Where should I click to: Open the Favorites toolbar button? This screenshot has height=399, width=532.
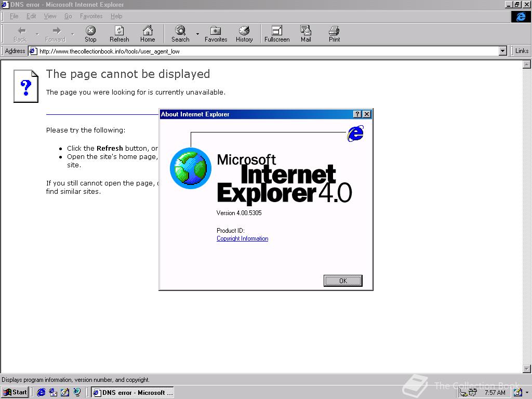(x=216, y=34)
